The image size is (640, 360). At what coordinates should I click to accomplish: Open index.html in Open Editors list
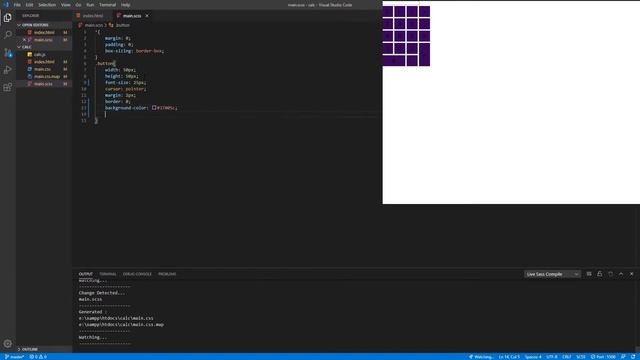(44, 32)
